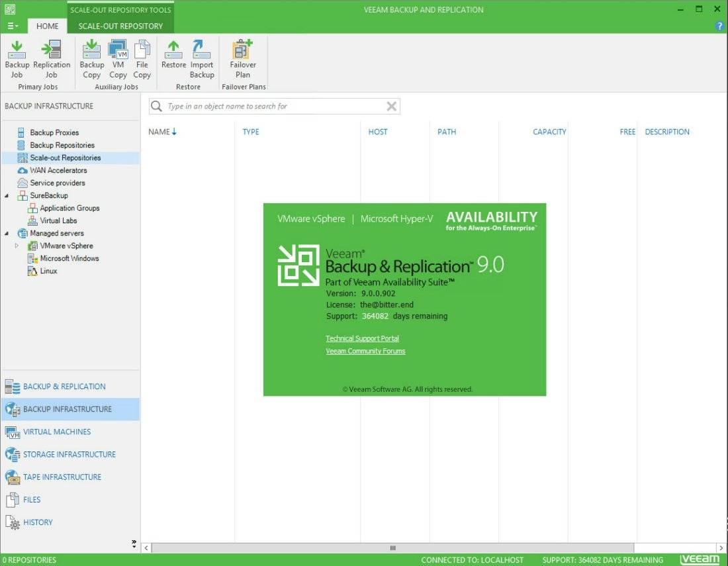This screenshot has height=566, width=728.
Task: Create a Failover Plan
Action: point(243,60)
